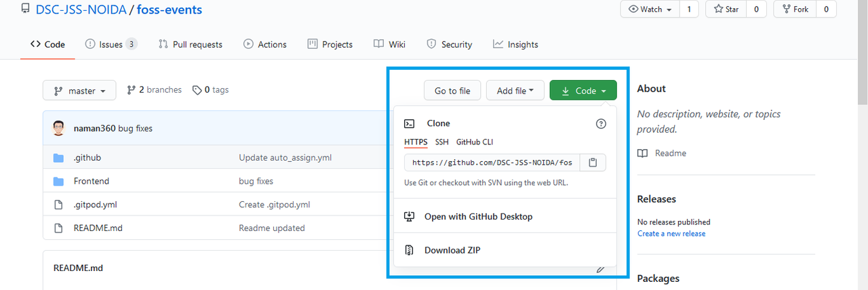
Task: Click the .github folder icon
Action: (x=59, y=158)
